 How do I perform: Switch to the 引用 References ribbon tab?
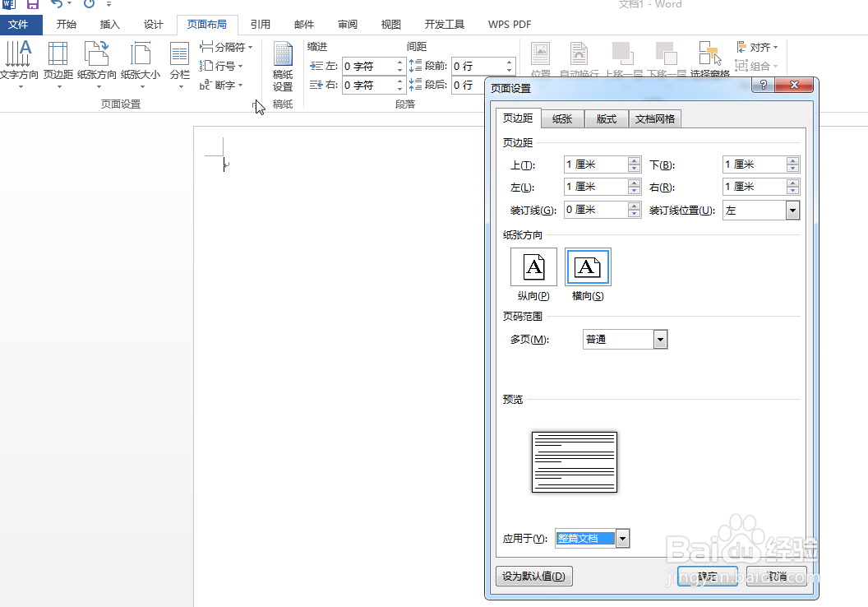click(x=261, y=25)
